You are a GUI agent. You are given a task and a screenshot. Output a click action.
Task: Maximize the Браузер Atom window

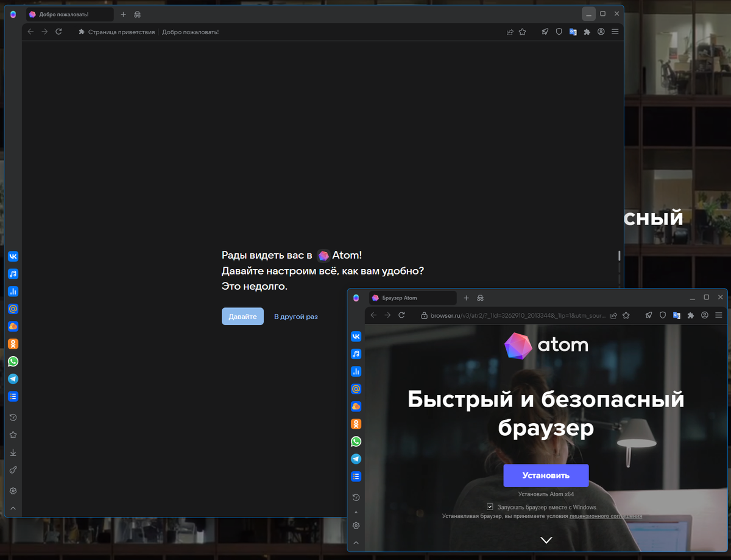pos(706,297)
